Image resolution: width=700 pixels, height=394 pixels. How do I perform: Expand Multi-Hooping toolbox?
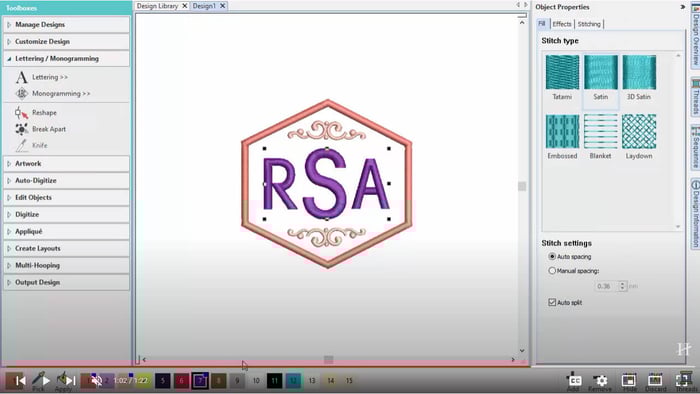[67, 265]
